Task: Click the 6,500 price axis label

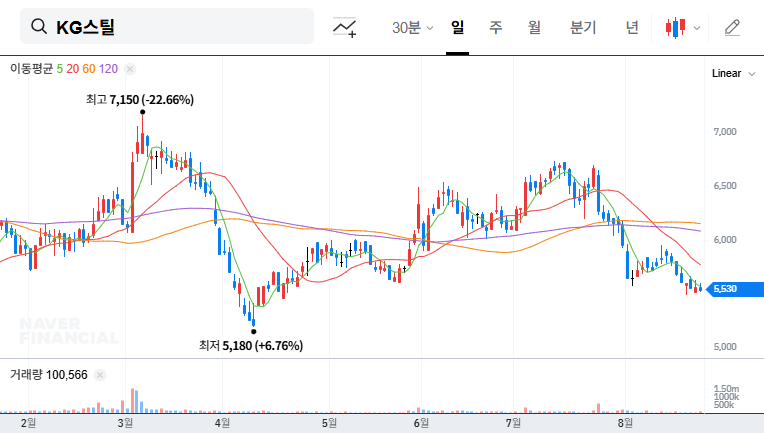Action: (725, 186)
